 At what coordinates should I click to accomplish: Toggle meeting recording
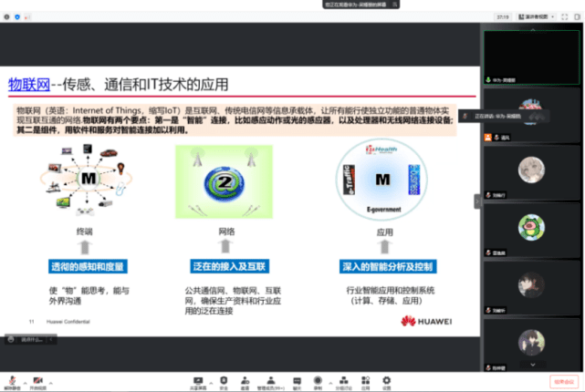click(x=318, y=382)
